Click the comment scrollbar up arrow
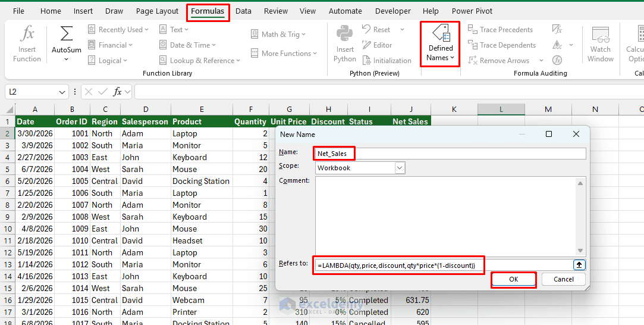The image size is (644, 325). pyautogui.click(x=580, y=183)
